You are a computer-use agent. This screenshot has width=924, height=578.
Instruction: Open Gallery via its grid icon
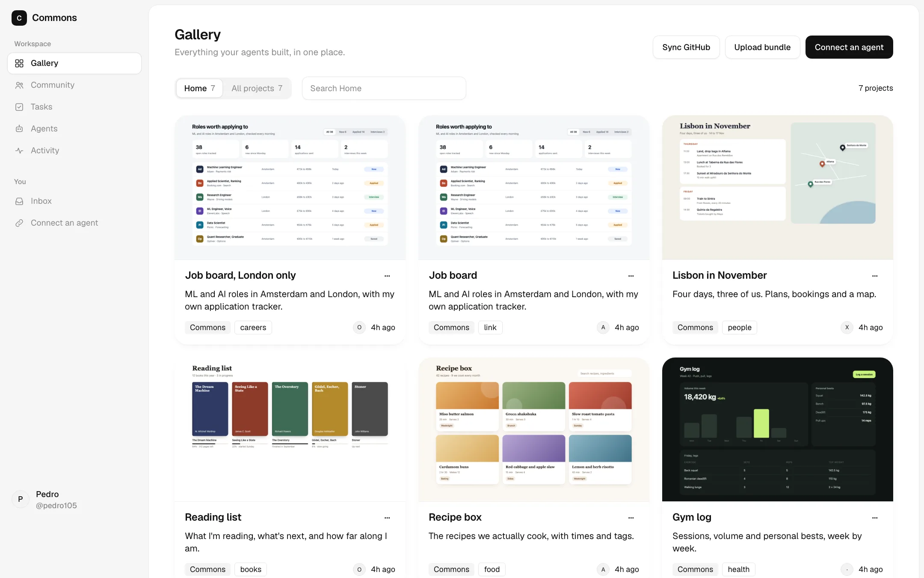[x=19, y=63]
